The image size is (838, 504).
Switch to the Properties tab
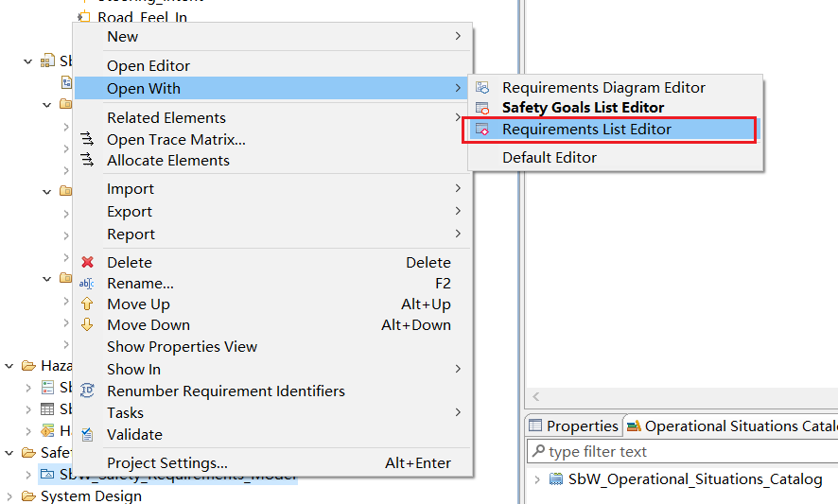click(x=574, y=426)
